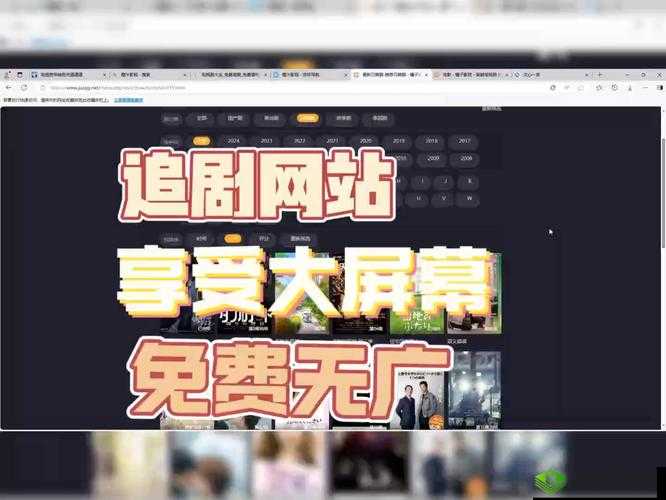The width and height of the screenshot is (666, 500).
Task: Filter shows by year 2018
Action: (x=432, y=141)
